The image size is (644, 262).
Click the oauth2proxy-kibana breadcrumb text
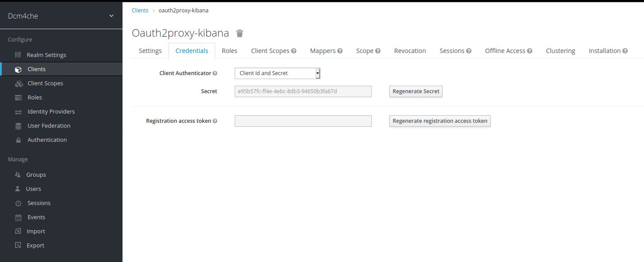pos(183,10)
